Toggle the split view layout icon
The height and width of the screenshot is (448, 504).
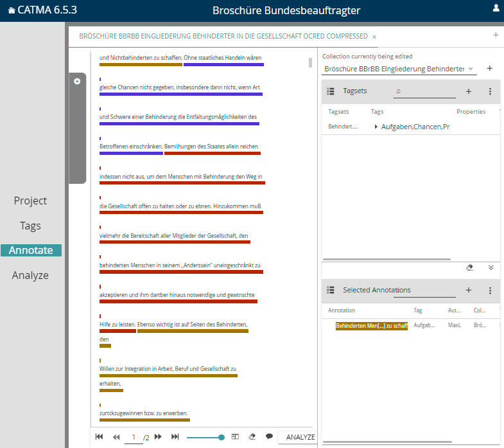tap(235, 436)
